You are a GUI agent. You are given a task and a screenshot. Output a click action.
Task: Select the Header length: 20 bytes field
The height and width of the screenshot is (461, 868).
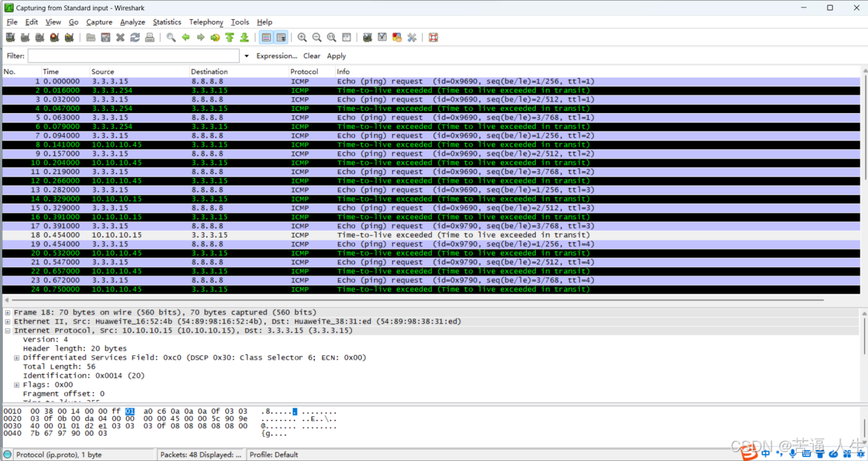point(75,349)
